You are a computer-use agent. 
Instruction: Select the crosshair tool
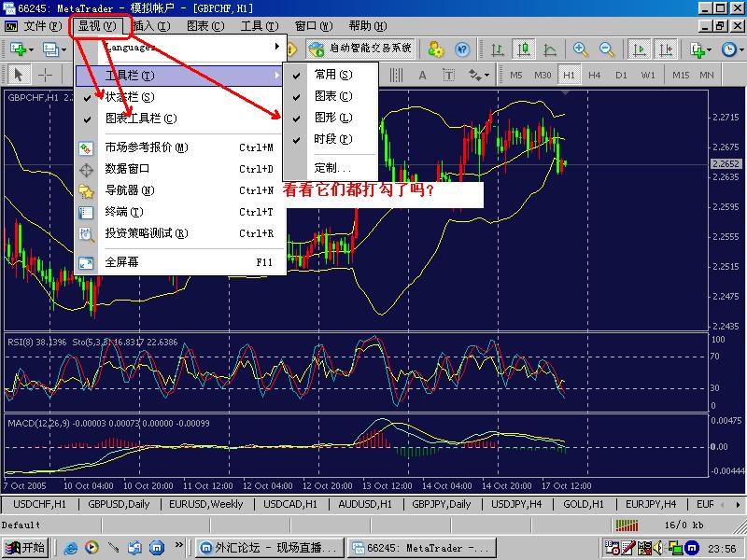45,75
